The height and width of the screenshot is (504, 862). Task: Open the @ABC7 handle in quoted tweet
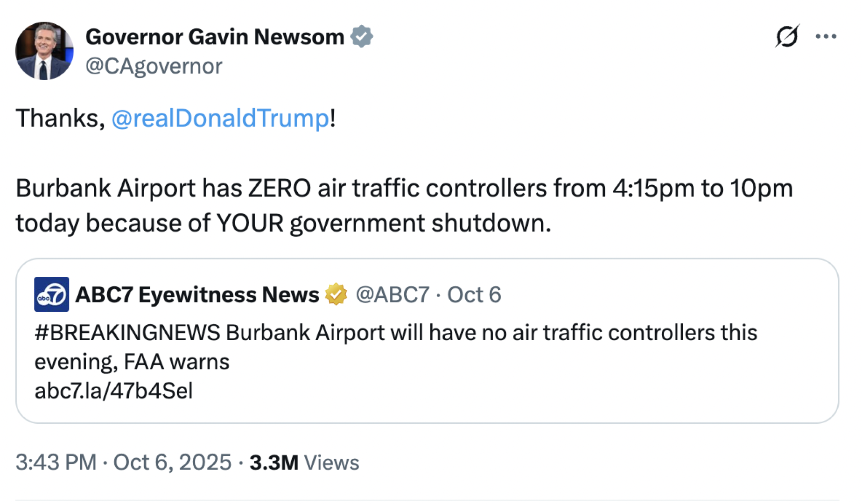coord(392,295)
